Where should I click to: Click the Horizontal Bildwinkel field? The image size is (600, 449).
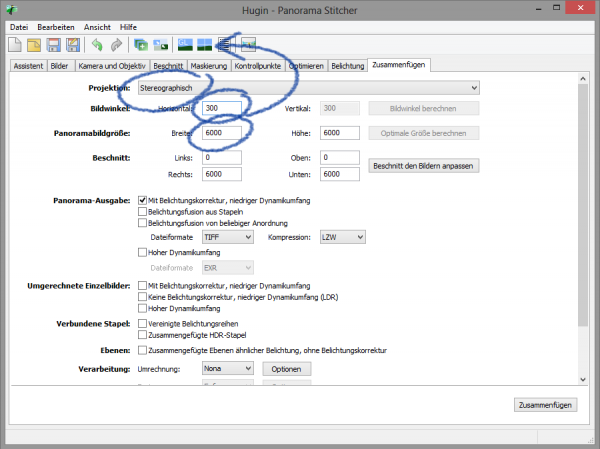coord(222,108)
